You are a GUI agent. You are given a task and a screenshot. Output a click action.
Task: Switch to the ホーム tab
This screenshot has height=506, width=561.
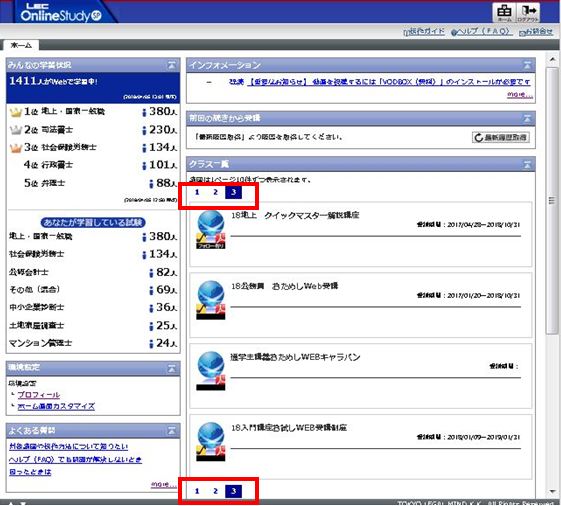21,45
